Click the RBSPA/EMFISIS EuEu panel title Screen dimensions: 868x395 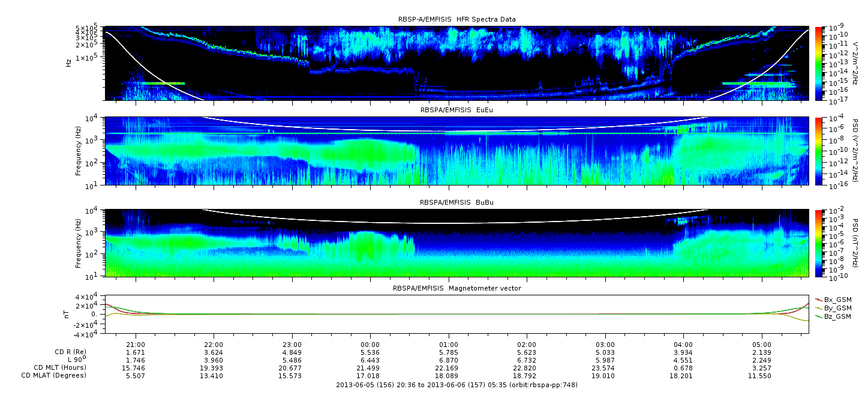coord(456,110)
